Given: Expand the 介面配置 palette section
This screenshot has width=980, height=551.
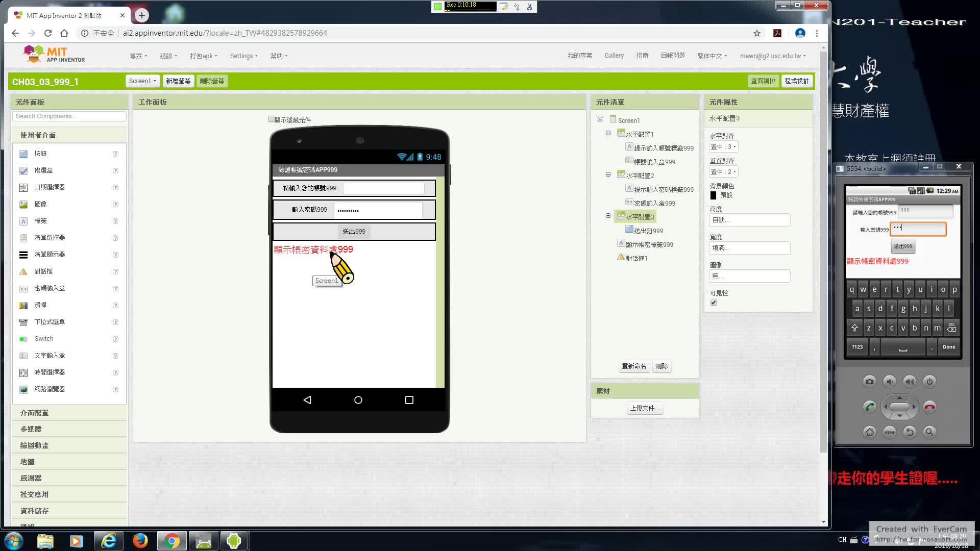Looking at the screenshot, I should click(69, 413).
